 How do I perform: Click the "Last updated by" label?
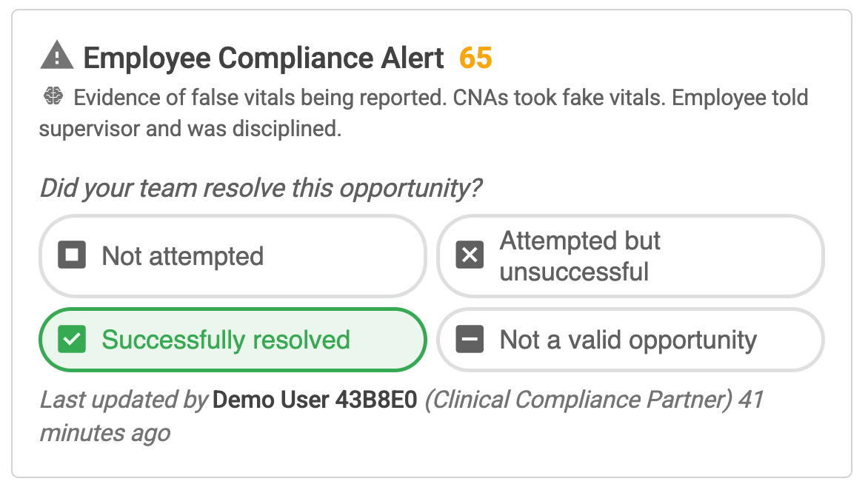pos(124,400)
